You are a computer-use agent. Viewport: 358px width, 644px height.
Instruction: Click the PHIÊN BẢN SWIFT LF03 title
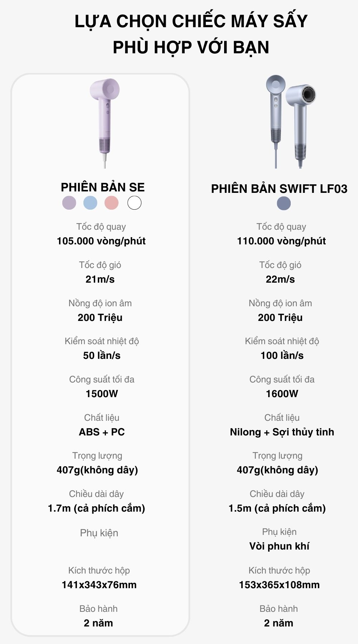click(x=279, y=189)
